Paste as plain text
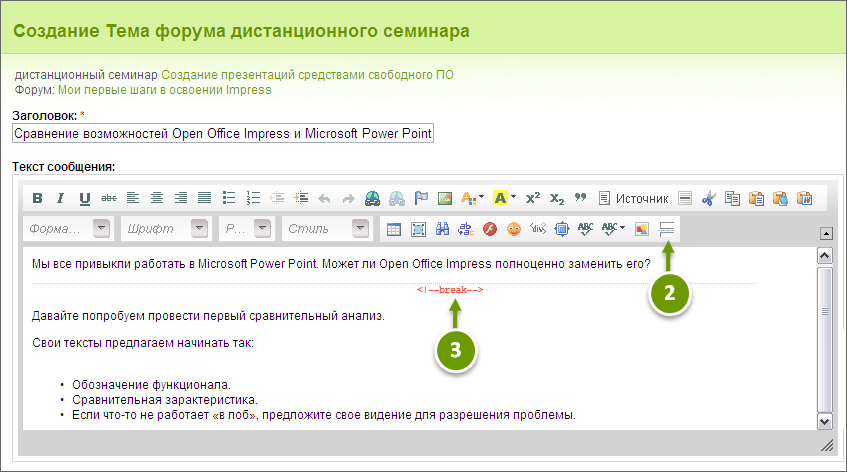Screen dimensions: 847x472 [x=781, y=198]
